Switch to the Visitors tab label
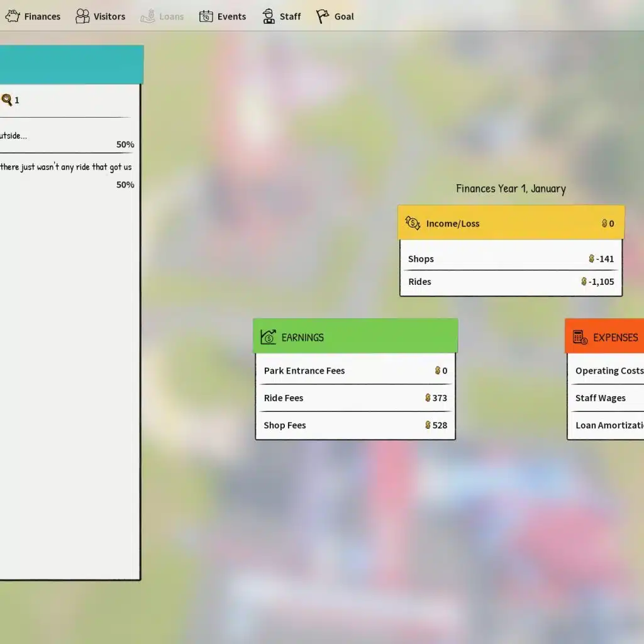The width and height of the screenshot is (644, 644). point(109,16)
